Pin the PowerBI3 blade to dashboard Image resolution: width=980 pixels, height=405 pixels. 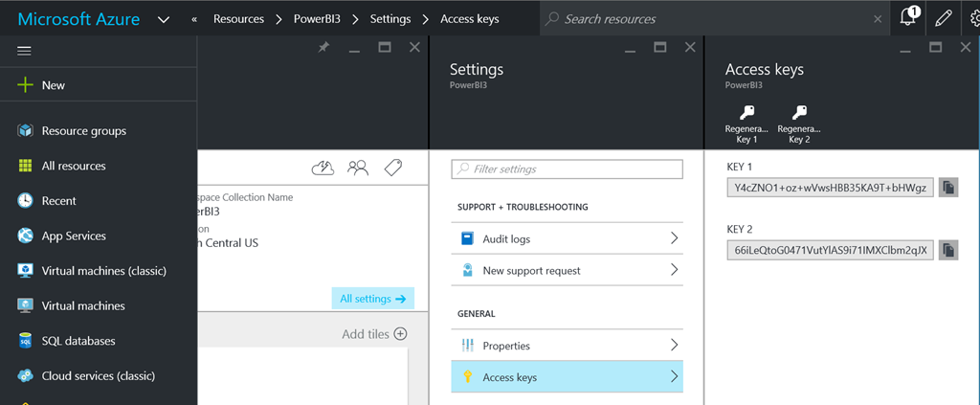coord(323,48)
